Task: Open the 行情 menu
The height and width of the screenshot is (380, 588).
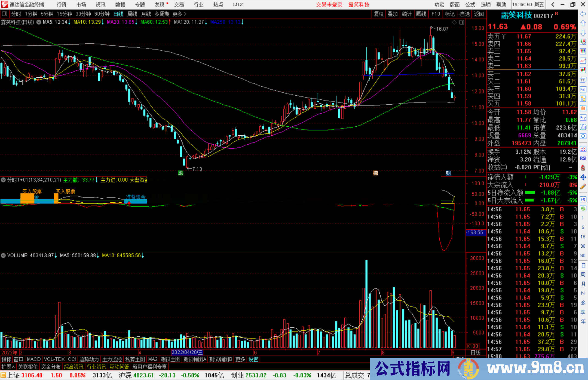Action: pos(61,5)
